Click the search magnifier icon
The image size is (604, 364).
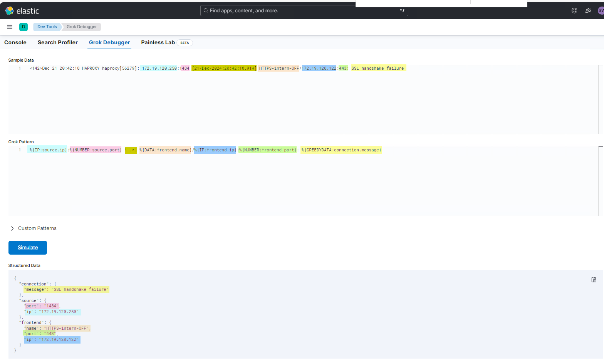(206, 11)
